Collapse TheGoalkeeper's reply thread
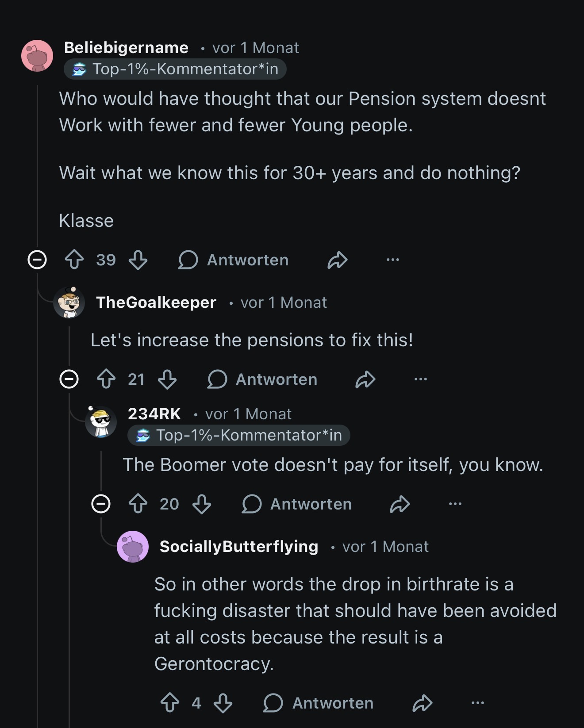584x728 pixels. (69, 379)
